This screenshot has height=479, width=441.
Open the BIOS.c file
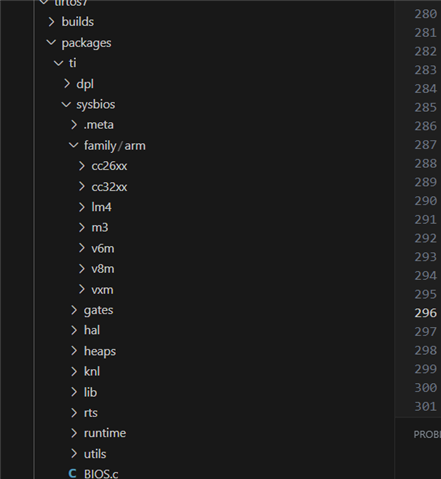click(101, 474)
